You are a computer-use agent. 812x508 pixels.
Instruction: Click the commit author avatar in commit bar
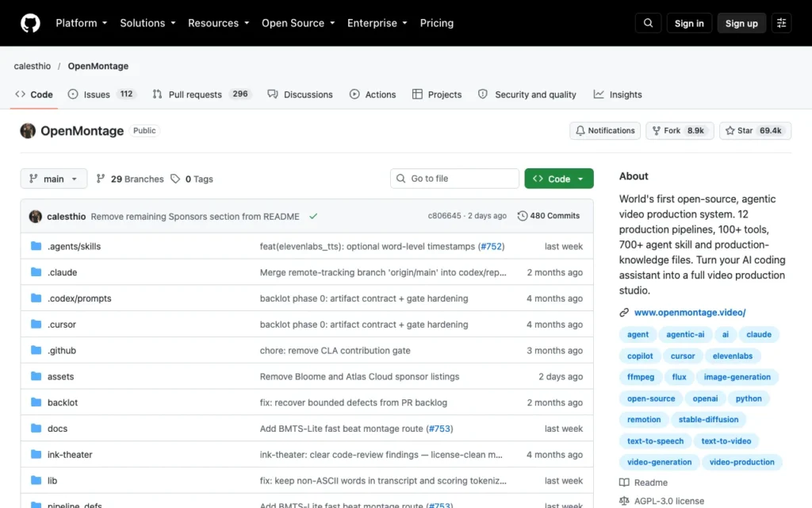tap(35, 216)
